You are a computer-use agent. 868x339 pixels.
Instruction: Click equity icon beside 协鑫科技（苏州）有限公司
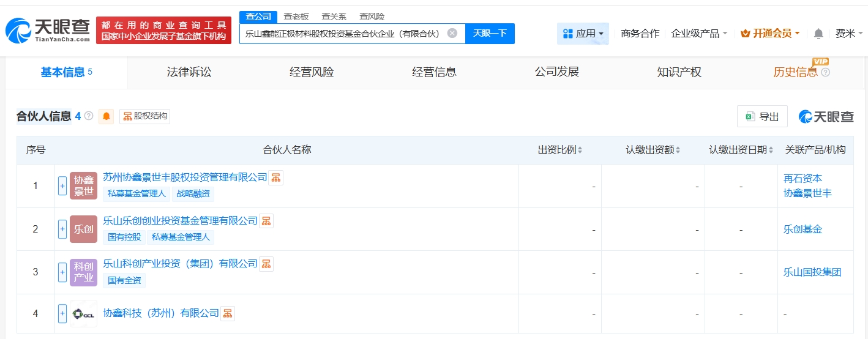[228, 313]
